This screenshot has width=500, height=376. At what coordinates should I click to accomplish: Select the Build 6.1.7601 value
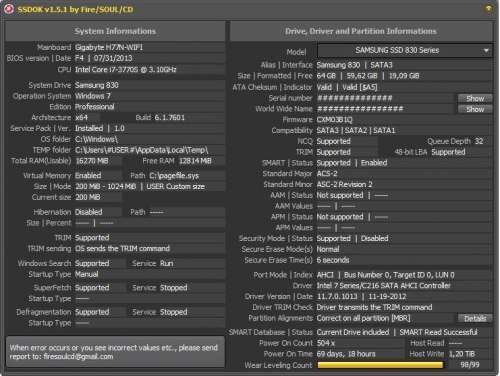(169, 118)
